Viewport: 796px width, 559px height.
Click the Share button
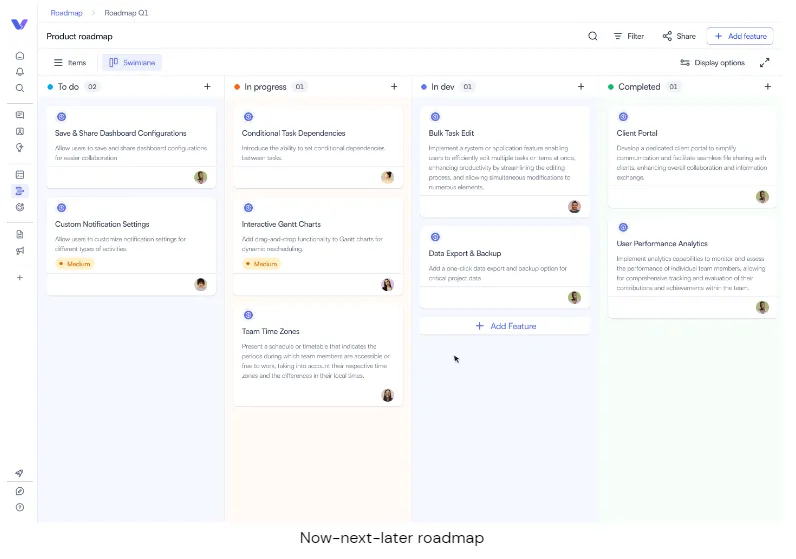pos(679,36)
